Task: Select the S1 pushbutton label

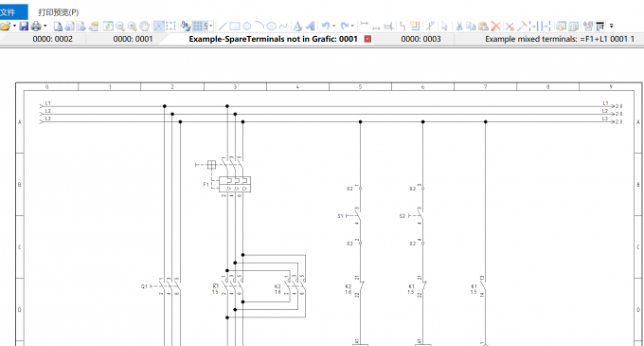Action: [x=340, y=216]
